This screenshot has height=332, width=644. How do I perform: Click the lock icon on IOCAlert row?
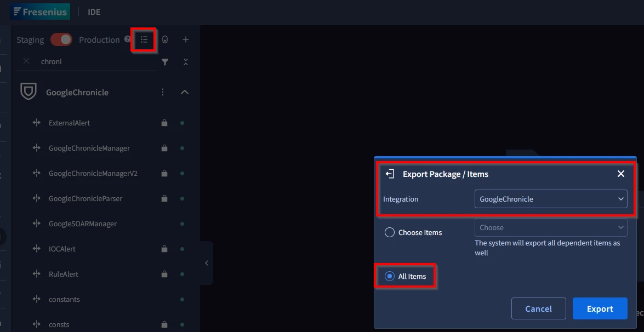tap(164, 249)
